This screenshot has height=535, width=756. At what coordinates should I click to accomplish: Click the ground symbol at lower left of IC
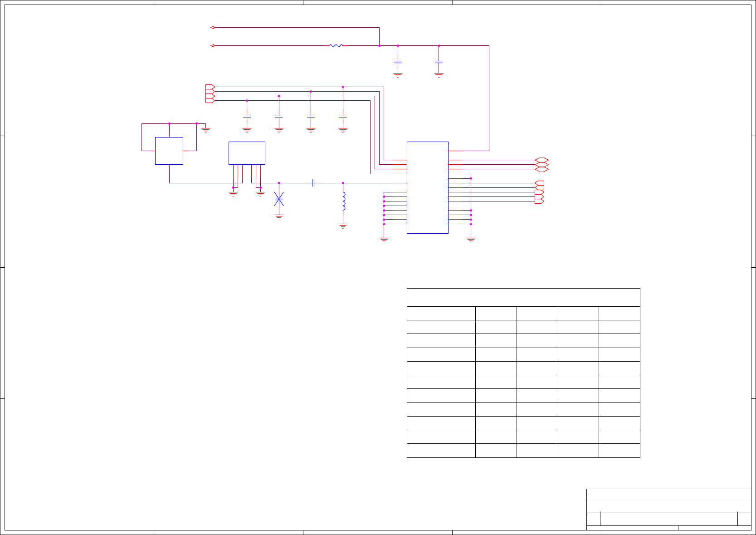pos(384,240)
